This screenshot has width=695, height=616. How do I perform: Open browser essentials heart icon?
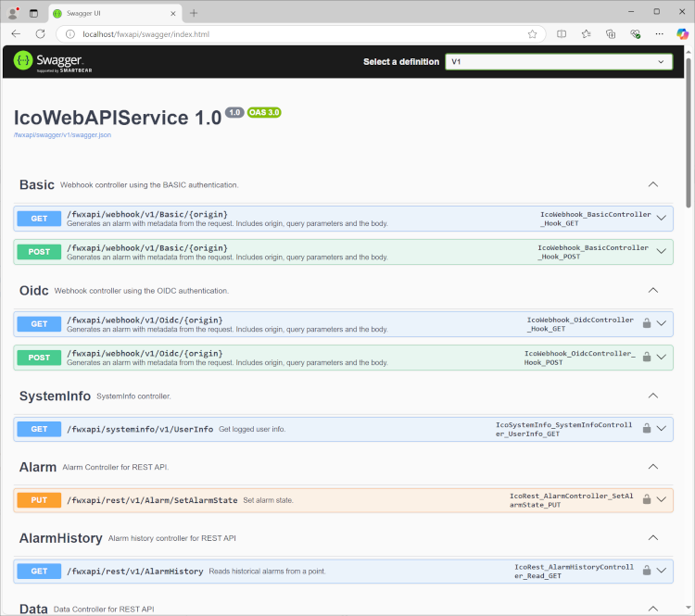(x=635, y=34)
